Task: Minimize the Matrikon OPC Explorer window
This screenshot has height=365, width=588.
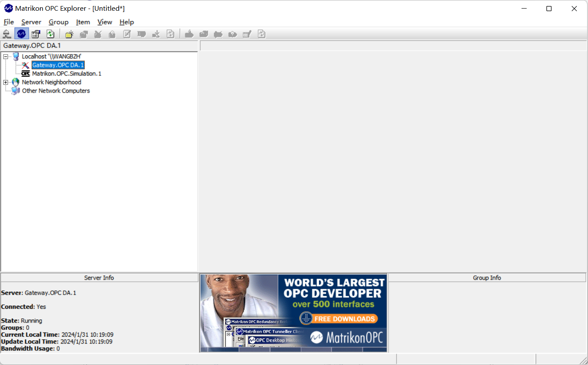Action: (x=523, y=9)
